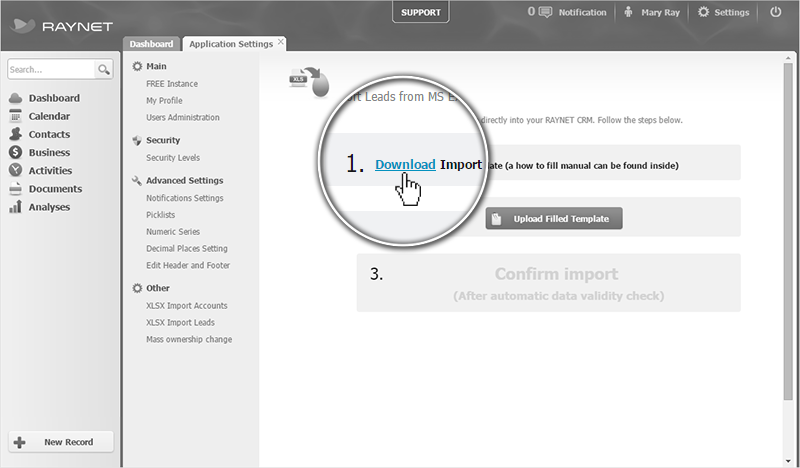Image resolution: width=800 pixels, height=468 pixels.
Task: Close the Application Settings tab
Action: [x=281, y=42]
